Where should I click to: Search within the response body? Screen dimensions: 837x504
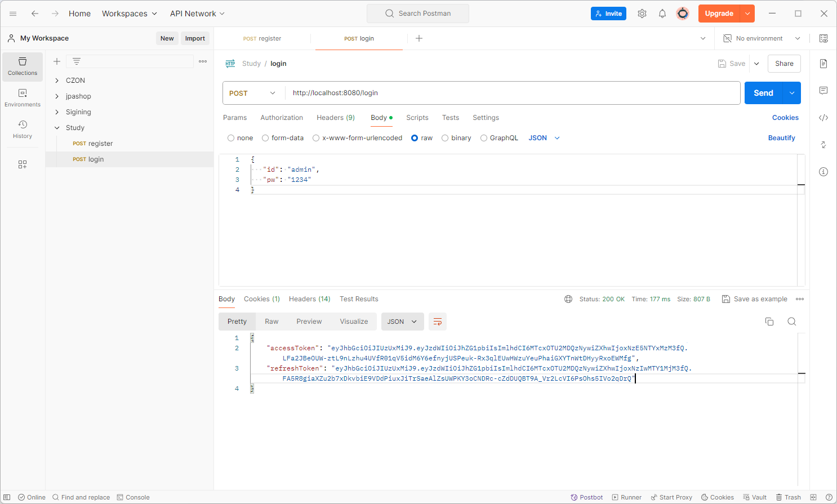792,322
